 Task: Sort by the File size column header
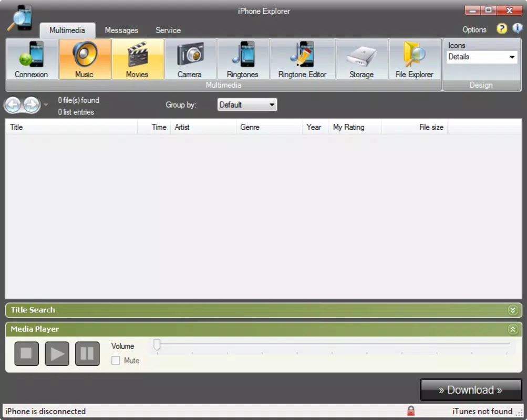click(x=415, y=127)
